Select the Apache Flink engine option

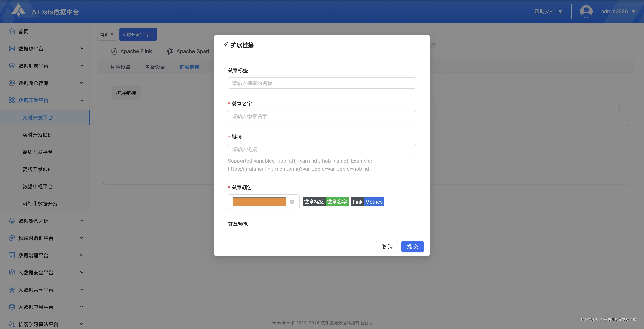[x=131, y=51]
